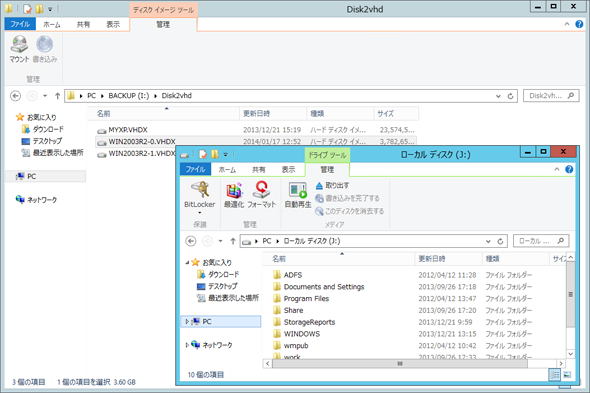590x393 pixels.
Task: Switch to Share (共有) tab in Disk2vhd window
Action: point(83,24)
